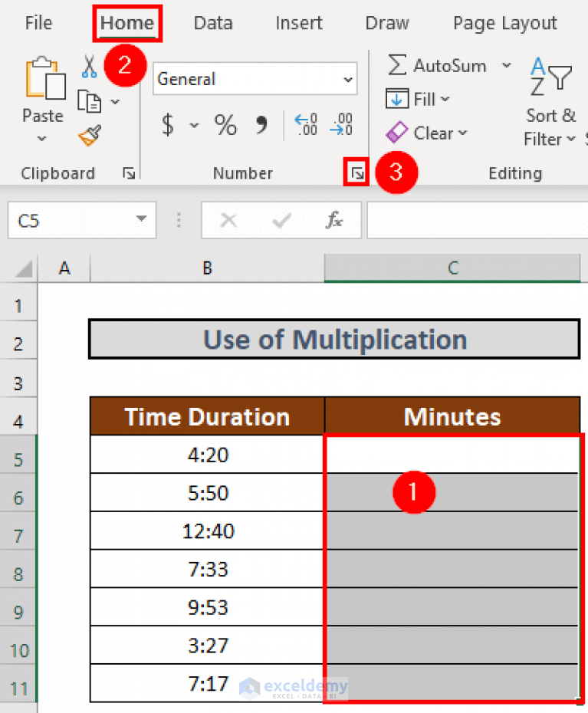Open Number Format dialog launcher
Screen dimensions: 588x713
357,172
